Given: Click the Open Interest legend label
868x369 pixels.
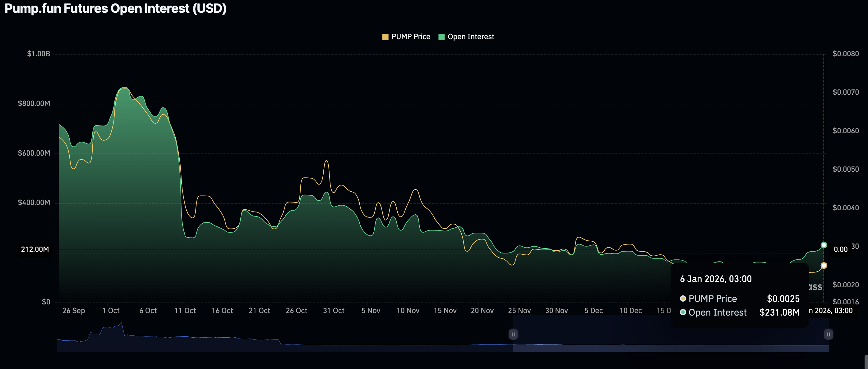Looking at the screenshot, I should pyautogui.click(x=470, y=37).
